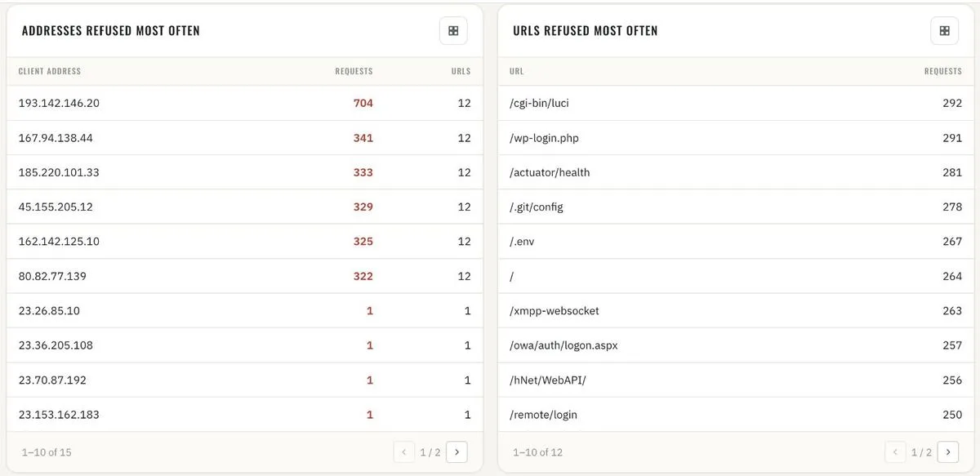Click the 278 requests count

coord(952,207)
